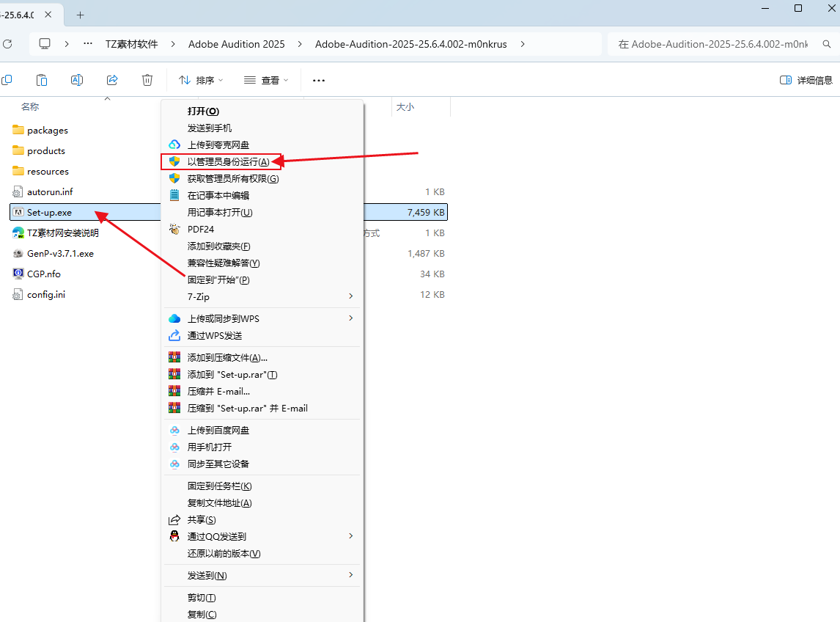Click the rename icon in toolbar

[x=77, y=80]
